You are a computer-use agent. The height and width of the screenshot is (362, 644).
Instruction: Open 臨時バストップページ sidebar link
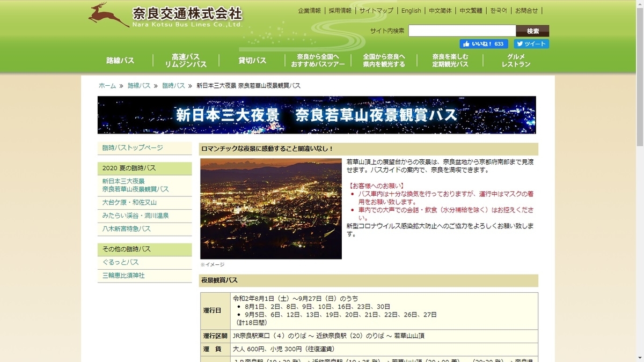click(133, 147)
